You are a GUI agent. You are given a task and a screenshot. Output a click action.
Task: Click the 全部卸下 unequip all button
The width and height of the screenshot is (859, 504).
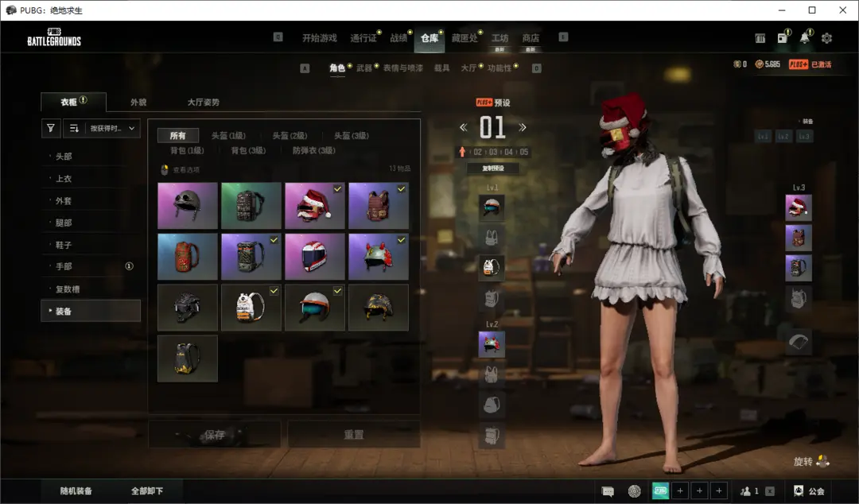147,490
